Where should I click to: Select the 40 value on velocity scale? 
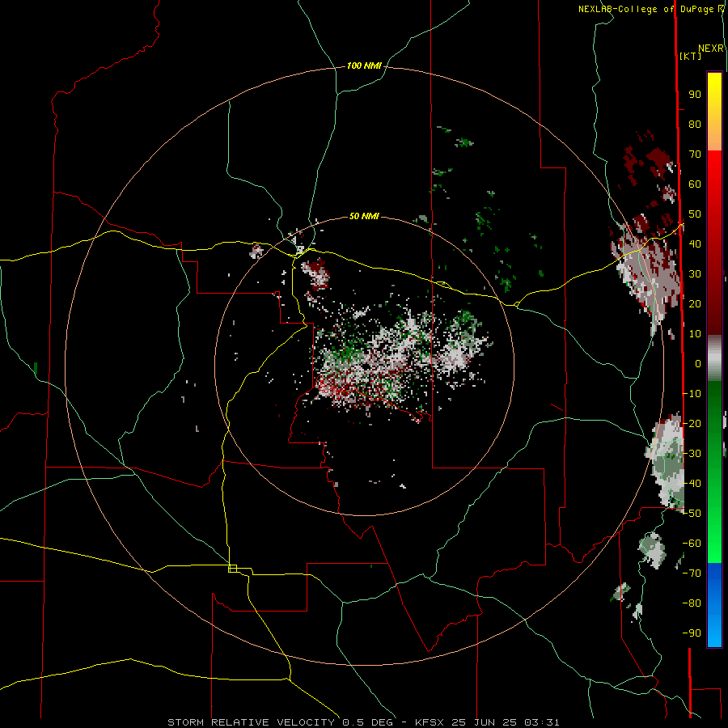click(695, 243)
